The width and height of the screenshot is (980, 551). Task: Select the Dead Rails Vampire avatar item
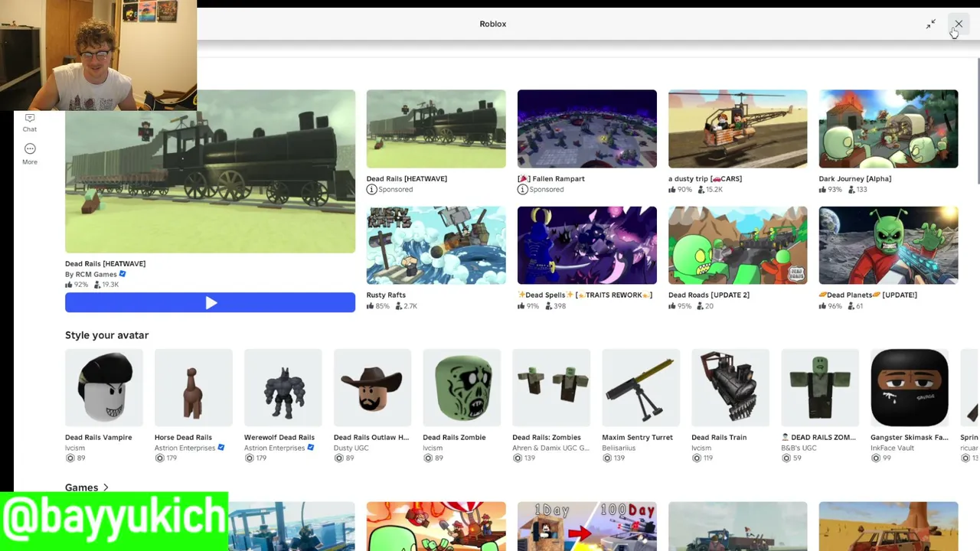click(x=104, y=387)
